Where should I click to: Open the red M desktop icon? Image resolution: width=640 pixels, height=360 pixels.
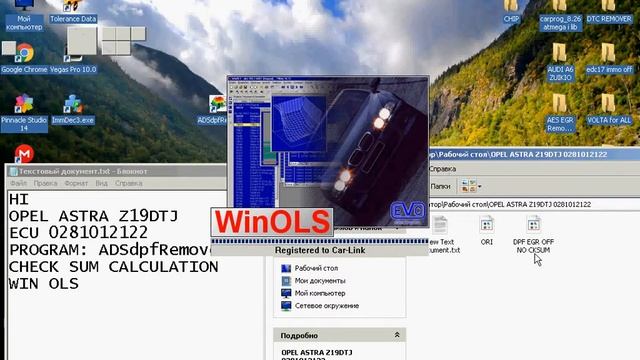point(24,153)
